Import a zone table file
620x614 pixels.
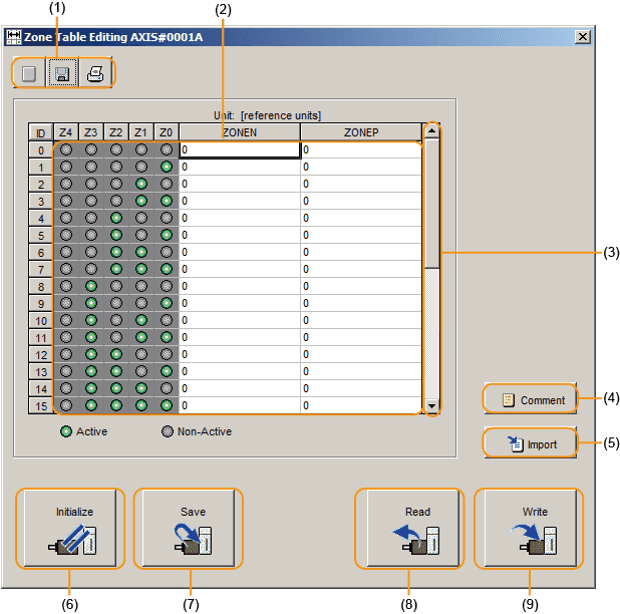(530, 443)
